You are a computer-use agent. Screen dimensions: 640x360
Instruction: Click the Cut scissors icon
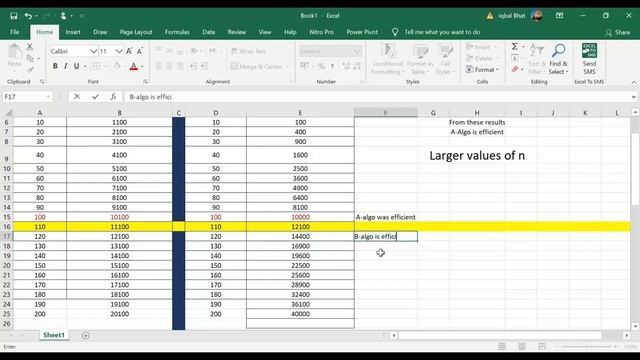point(29,47)
